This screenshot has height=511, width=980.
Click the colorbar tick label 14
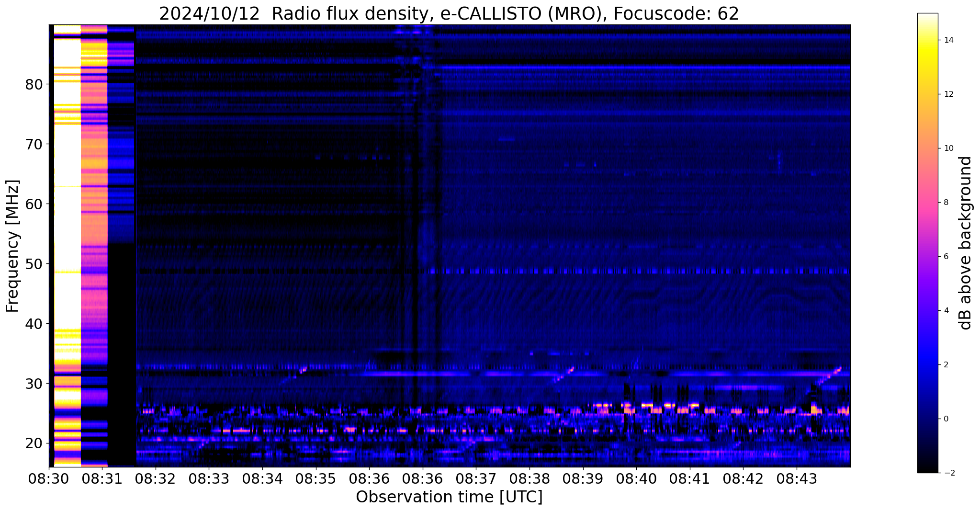[x=948, y=40]
